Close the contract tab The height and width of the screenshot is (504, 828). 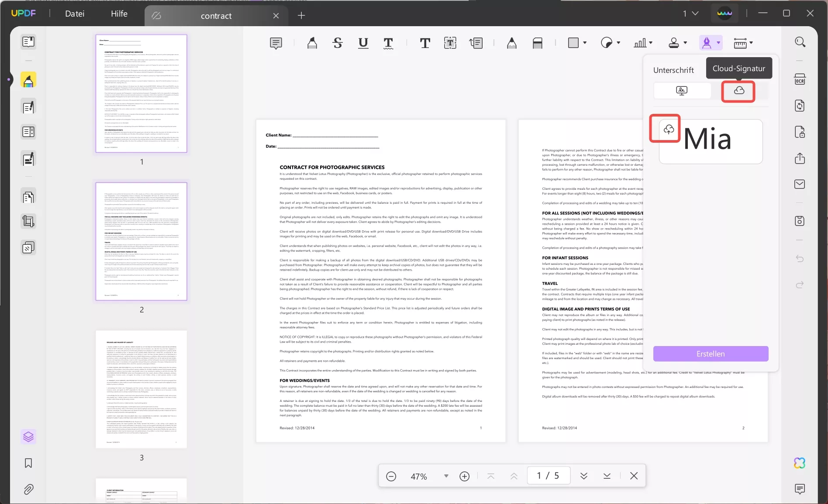click(x=276, y=16)
